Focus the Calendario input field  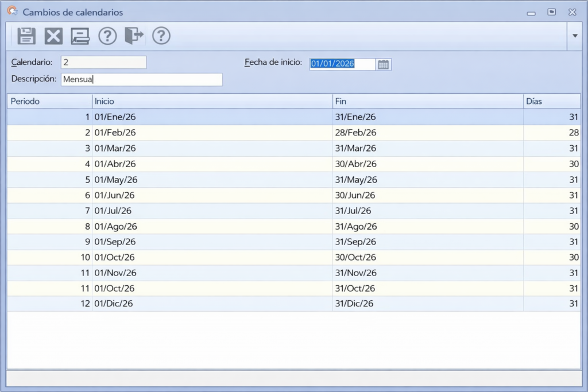coord(104,62)
